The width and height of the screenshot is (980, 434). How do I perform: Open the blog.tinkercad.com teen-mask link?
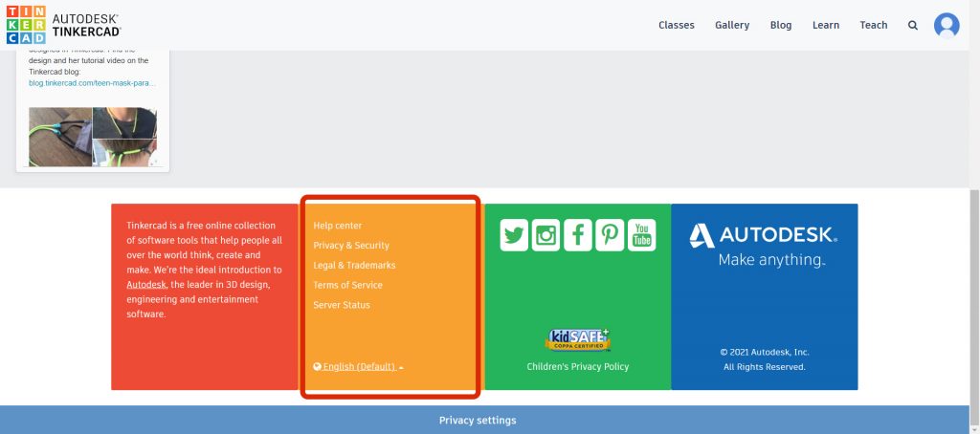[92, 83]
